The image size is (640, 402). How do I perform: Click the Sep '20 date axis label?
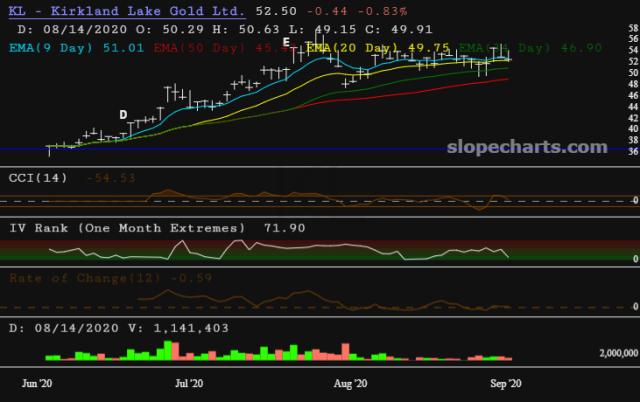tap(502, 383)
